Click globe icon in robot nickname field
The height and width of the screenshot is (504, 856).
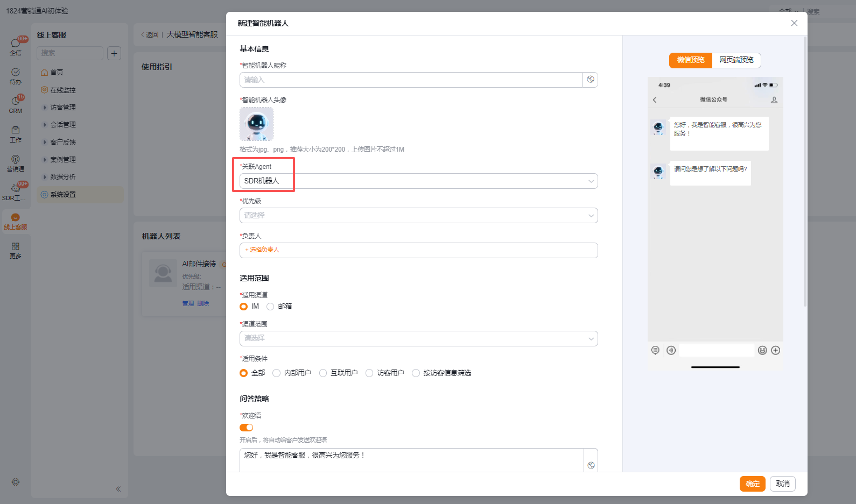[x=590, y=80]
